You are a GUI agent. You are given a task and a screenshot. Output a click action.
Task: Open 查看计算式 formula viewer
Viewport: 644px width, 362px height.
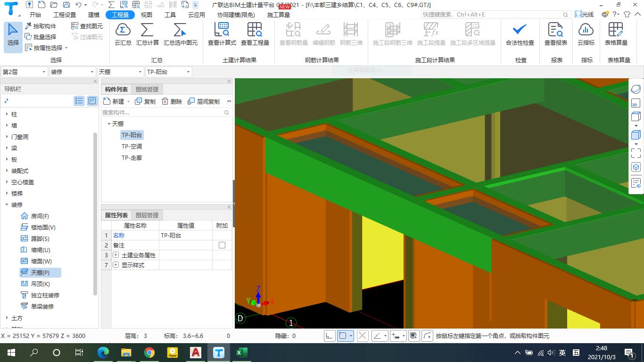tap(222, 34)
